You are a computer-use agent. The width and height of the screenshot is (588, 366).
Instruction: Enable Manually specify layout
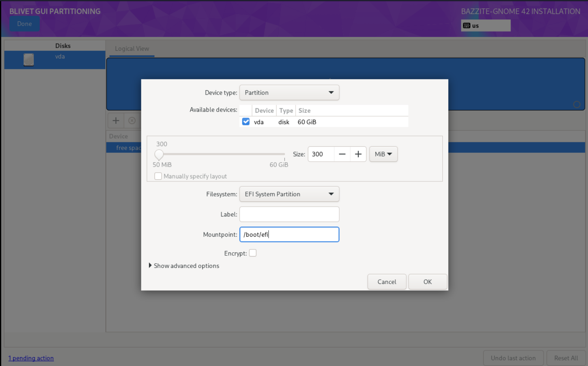tap(158, 176)
